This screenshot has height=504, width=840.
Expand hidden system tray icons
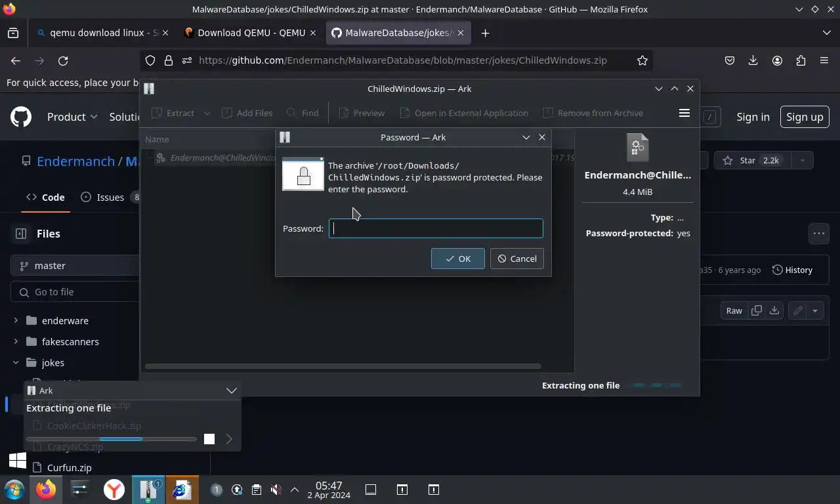pyautogui.click(x=295, y=490)
